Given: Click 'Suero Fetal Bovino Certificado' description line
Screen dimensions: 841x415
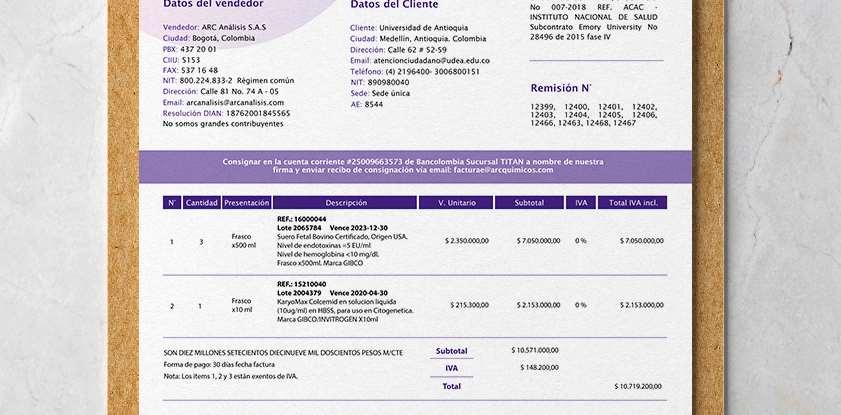Looking at the screenshot, I should pyautogui.click(x=342, y=236).
